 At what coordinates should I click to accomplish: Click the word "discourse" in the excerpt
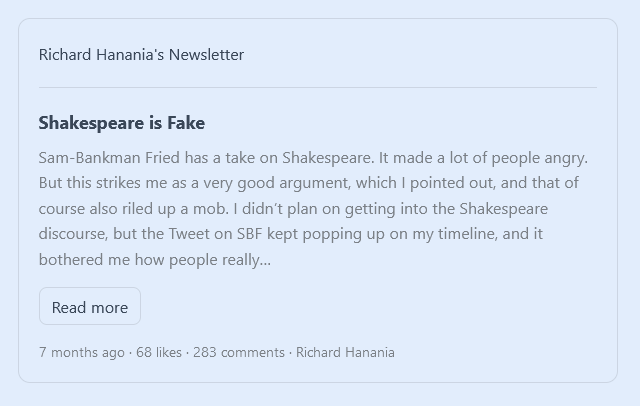tap(72, 235)
